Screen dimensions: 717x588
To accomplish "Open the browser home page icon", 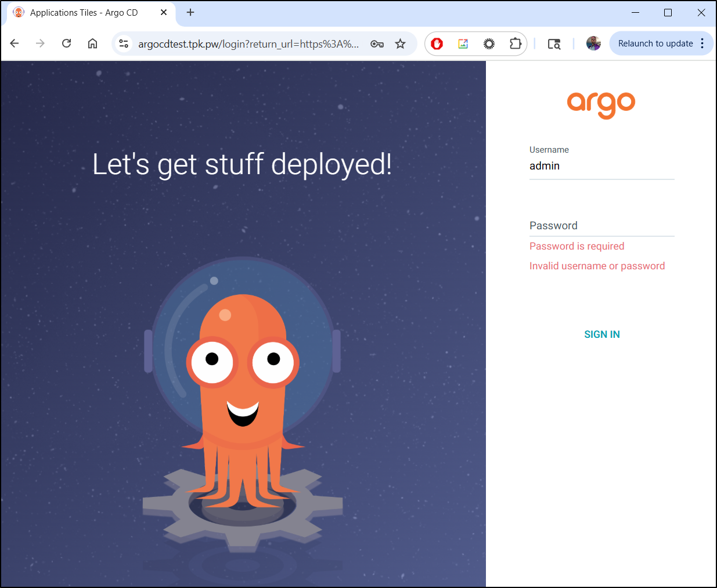I will 92,44.
